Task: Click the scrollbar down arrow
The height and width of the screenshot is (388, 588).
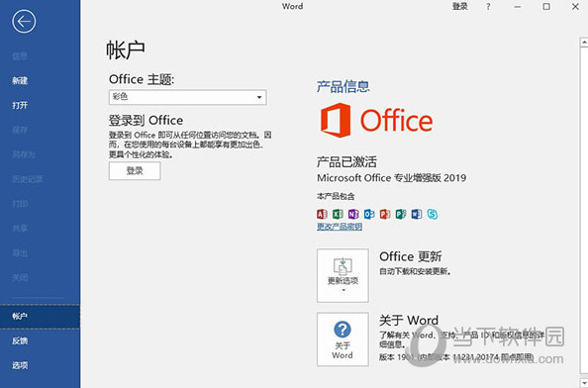Action: point(584,383)
